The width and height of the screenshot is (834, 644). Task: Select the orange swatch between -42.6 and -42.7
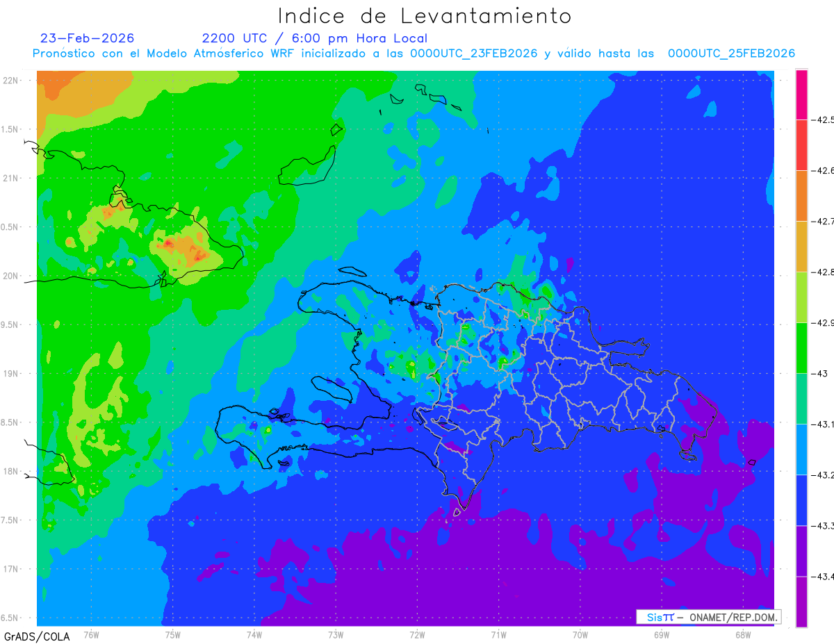[801, 195]
